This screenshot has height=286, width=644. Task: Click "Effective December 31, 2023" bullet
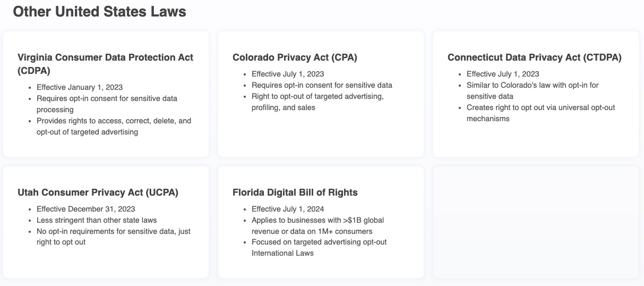pyautogui.click(x=85, y=209)
